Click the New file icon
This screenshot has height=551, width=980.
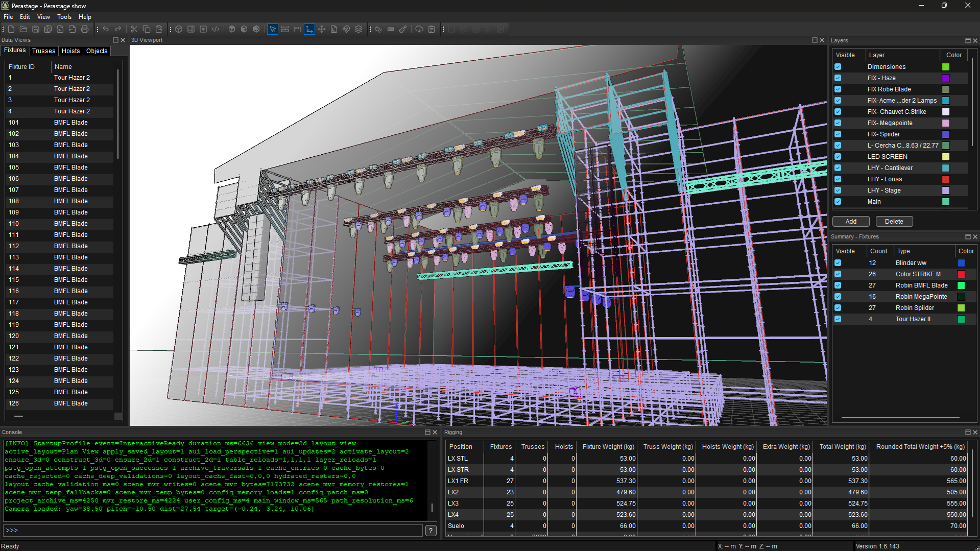(x=11, y=29)
